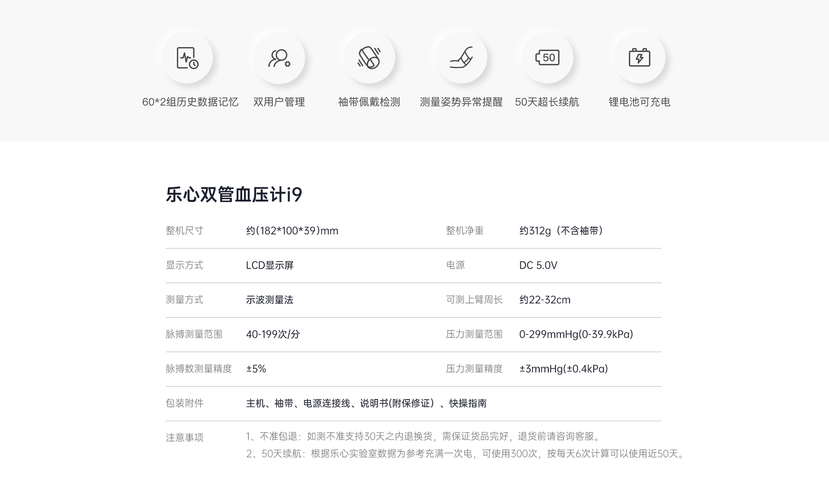The image size is (829, 504).
Task: Click the value DC 5.0V
Action: (x=538, y=265)
